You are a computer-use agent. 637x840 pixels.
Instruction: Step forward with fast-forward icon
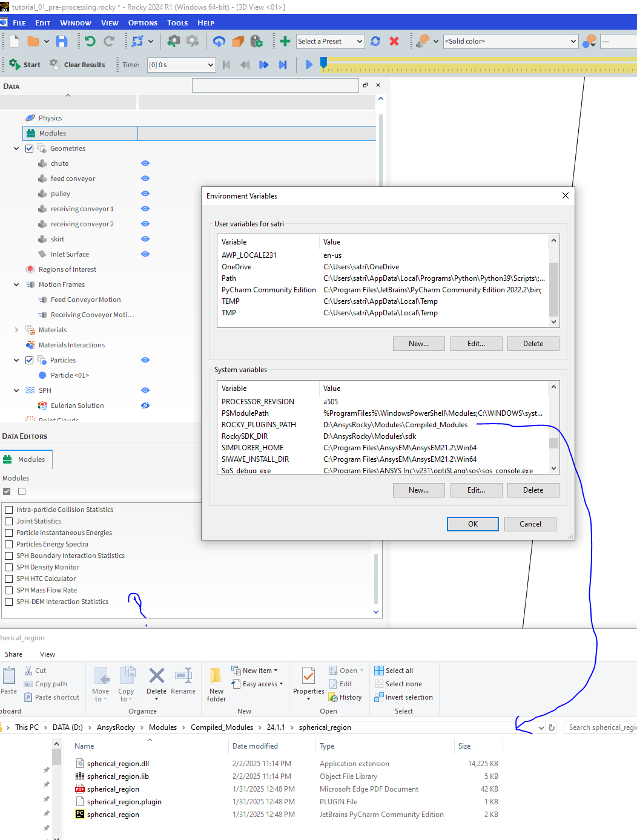click(264, 65)
